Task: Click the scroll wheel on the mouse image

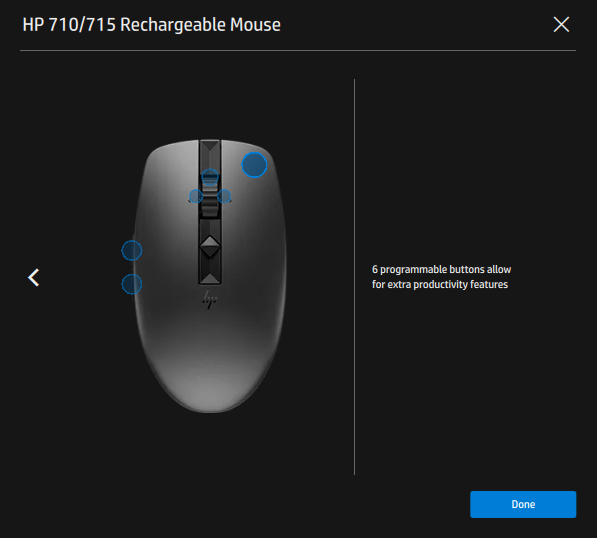Action: (210, 198)
